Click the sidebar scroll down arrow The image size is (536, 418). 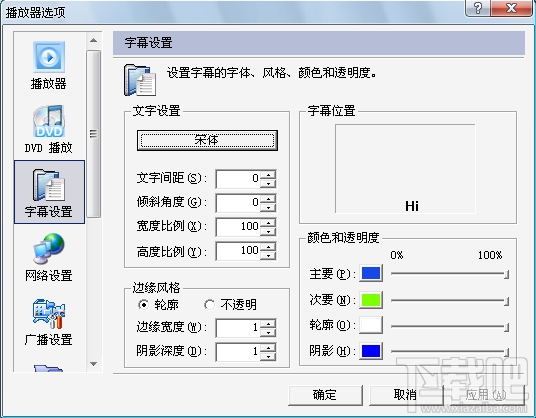tap(93, 364)
